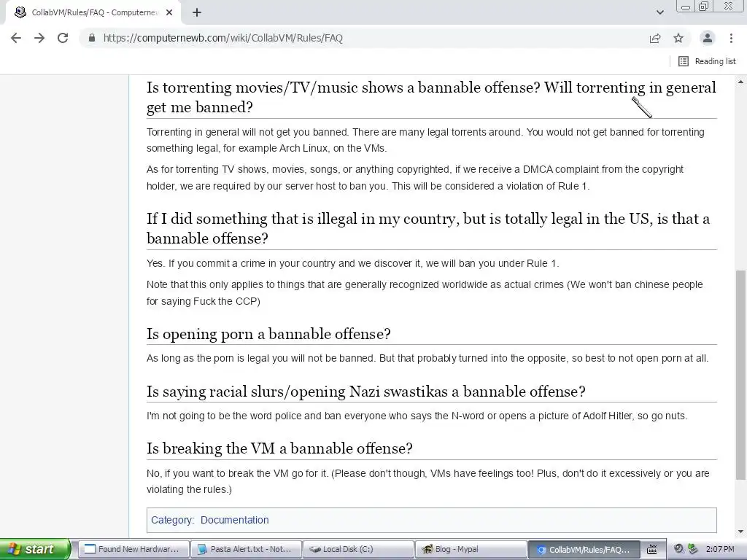Click the 'illegal in my country' heading
This screenshot has width=747, height=560.
coord(427,228)
